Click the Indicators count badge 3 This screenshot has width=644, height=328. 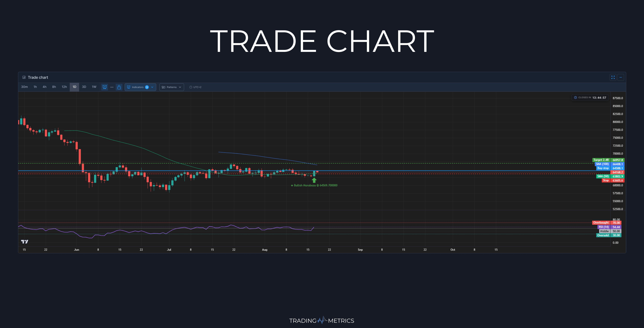point(147,87)
